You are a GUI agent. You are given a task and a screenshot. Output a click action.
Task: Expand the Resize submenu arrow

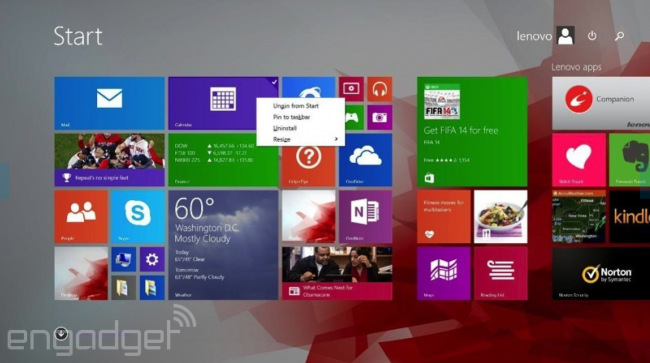click(336, 139)
